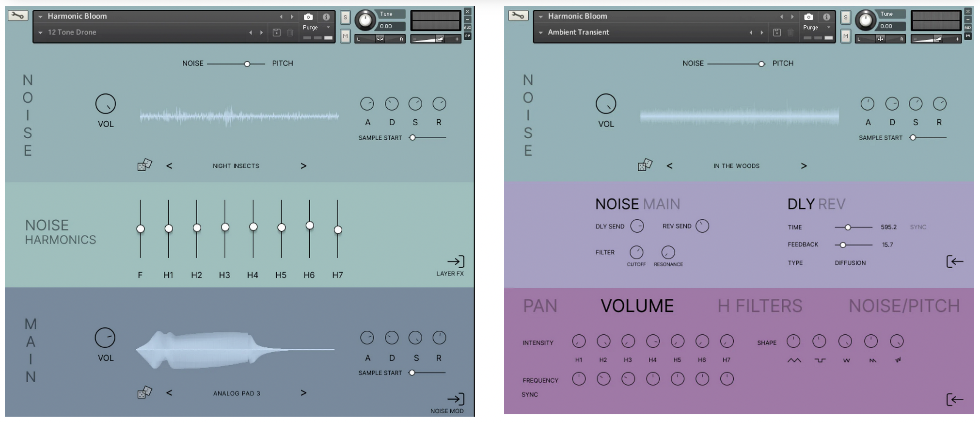This screenshot has height=423, width=980.
Task: Toggle Solo button in right window
Action: [845, 17]
